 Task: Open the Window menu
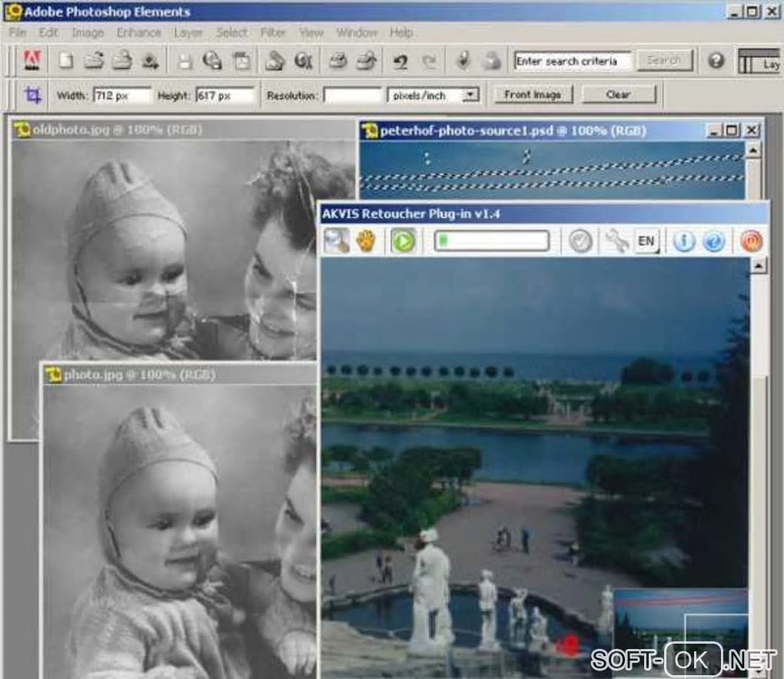click(x=357, y=33)
